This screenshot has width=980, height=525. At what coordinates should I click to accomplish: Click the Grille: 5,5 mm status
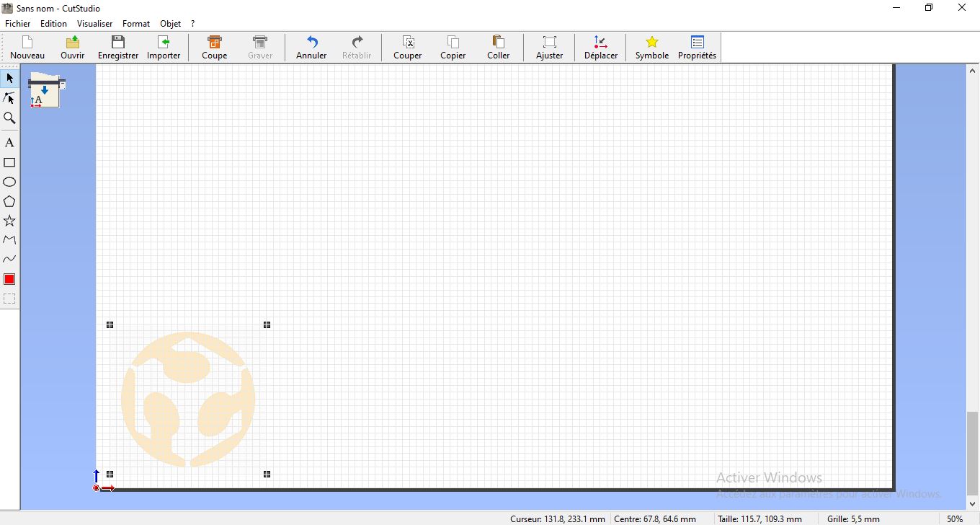(853, 519)
